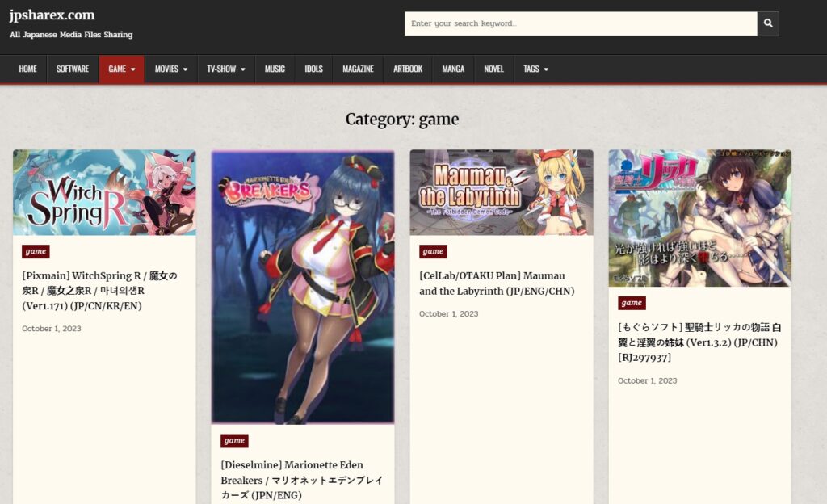Viewport: 827px width, 504px height.
Task: Go to the HOME menu item
Action: coord(28,69)
